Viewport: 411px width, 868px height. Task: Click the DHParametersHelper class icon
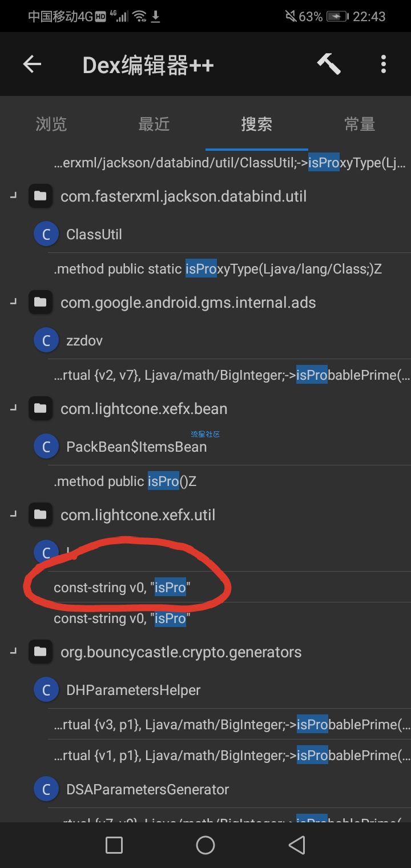coord(46,690)
